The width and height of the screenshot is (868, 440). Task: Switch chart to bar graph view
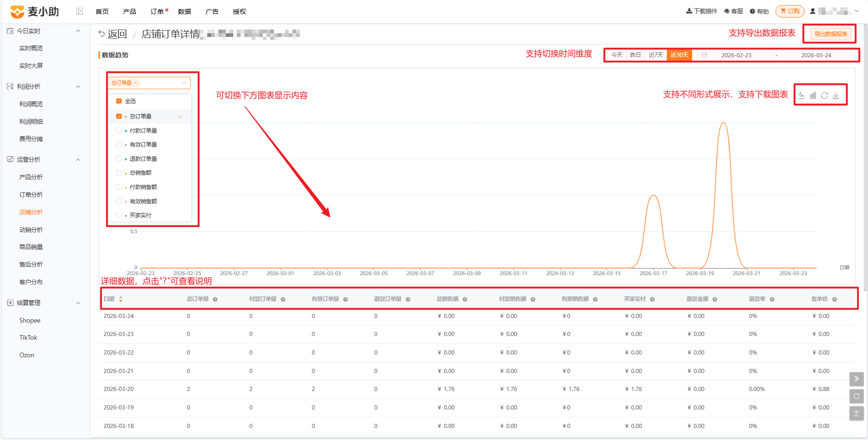pyautogui.click(x=813, y=95)
